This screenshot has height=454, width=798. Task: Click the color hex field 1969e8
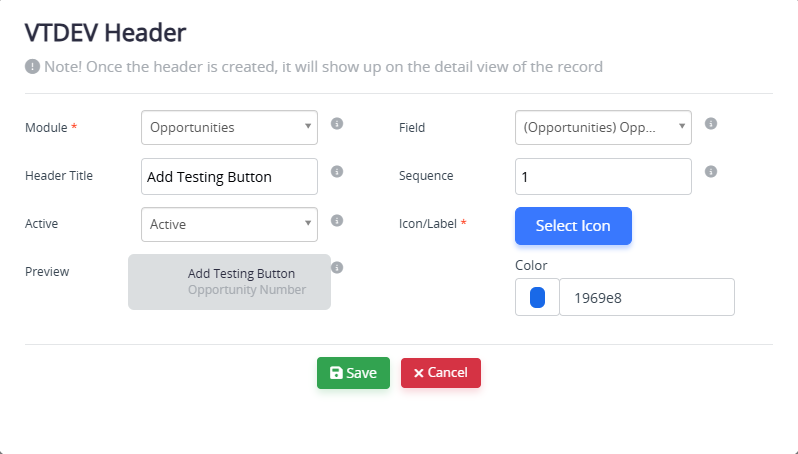tap(647, 297)
